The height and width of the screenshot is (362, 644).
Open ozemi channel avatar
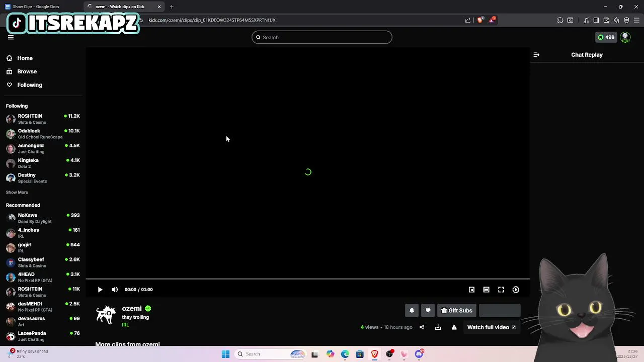pos(106,314)
